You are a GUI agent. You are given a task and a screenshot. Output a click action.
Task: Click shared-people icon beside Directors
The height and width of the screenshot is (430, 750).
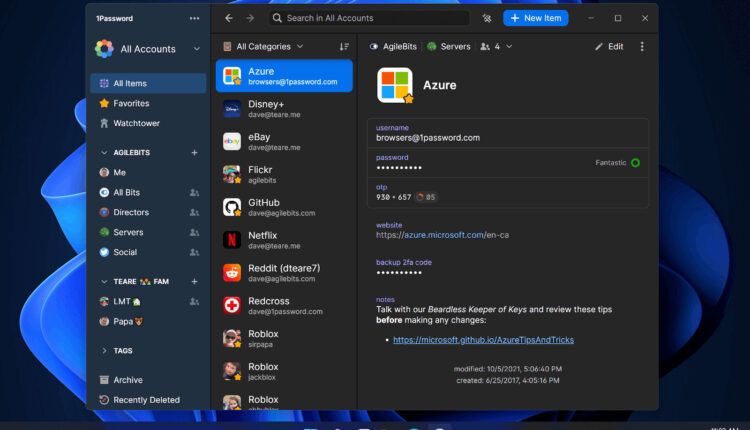pyautogui.click(x=194, y=212)
